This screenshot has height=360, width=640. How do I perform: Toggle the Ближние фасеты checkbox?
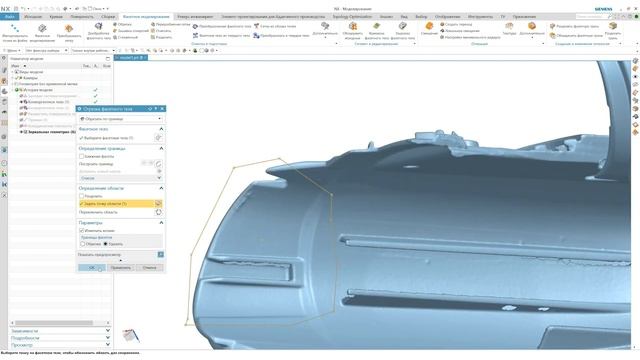coord(82,156)
